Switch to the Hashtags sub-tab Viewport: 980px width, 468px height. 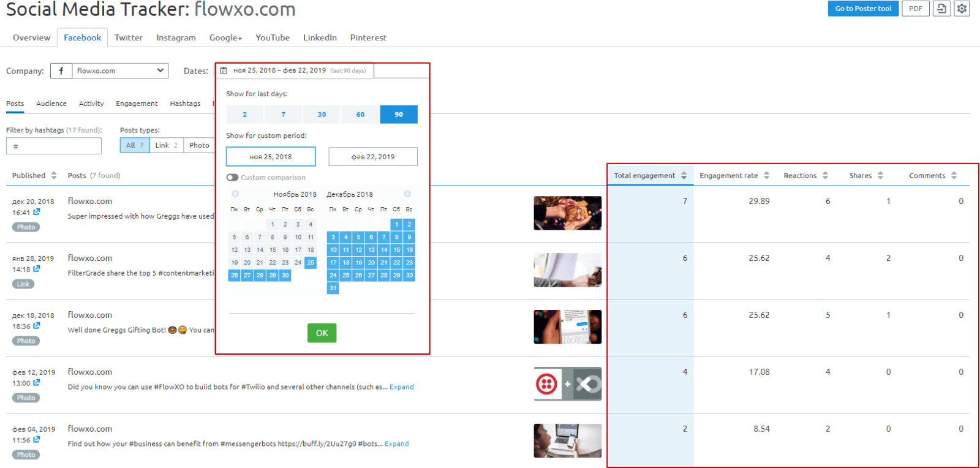pos(185,104)
